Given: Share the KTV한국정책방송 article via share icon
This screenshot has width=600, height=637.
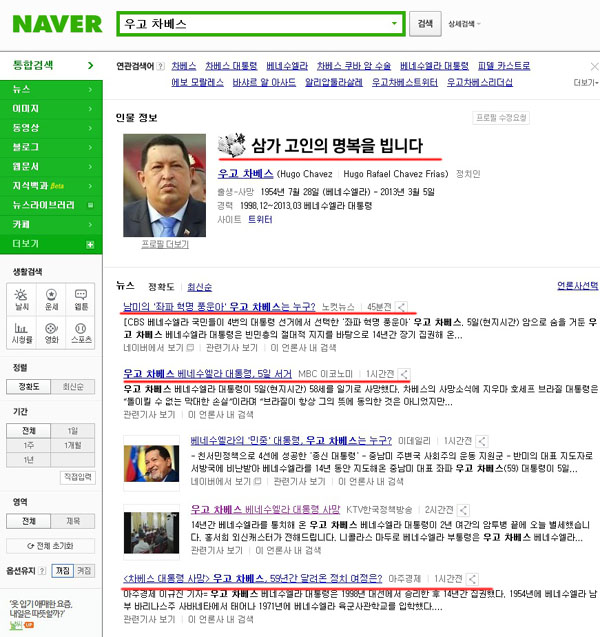Looking at the screenshot, I should click(x=463, y=510).
